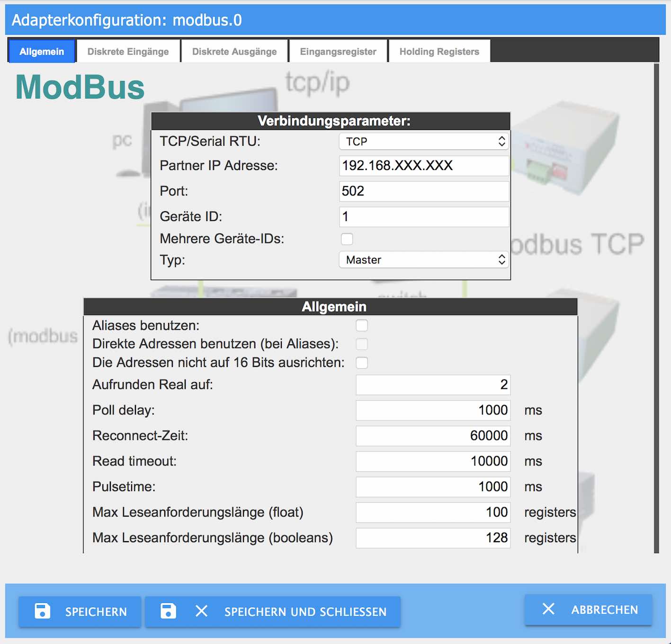
Task: Click SPEICHERN UND SCHLIESSEN
Action: tap(273, 611)
